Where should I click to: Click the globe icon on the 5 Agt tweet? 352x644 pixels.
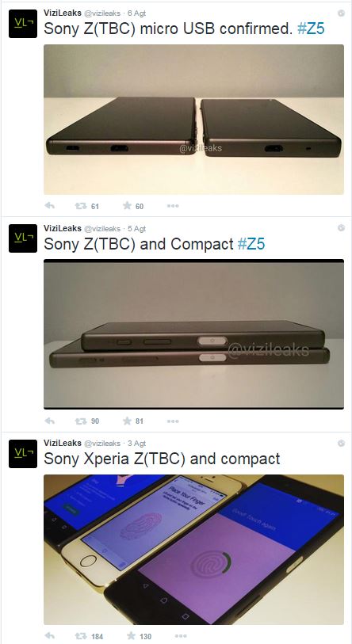point(341,228)
